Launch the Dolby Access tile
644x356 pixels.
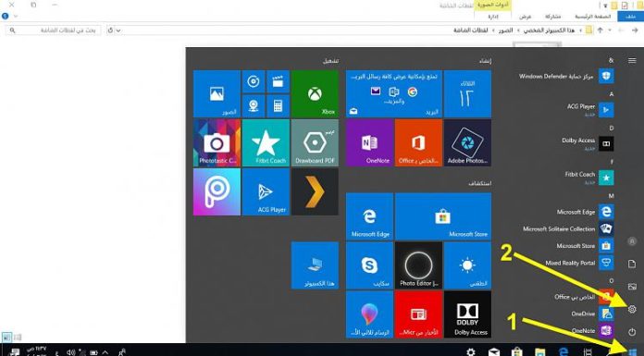pos(467,314)
